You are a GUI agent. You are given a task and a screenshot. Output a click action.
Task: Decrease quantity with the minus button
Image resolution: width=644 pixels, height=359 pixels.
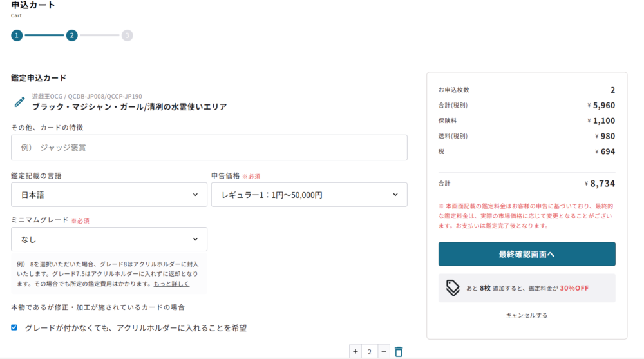point(384,352)
